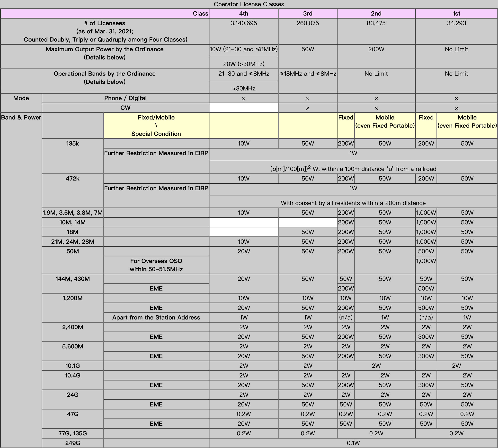Click 'Apart from the Station Address' condition cell
498x448 pixels.
156,317
